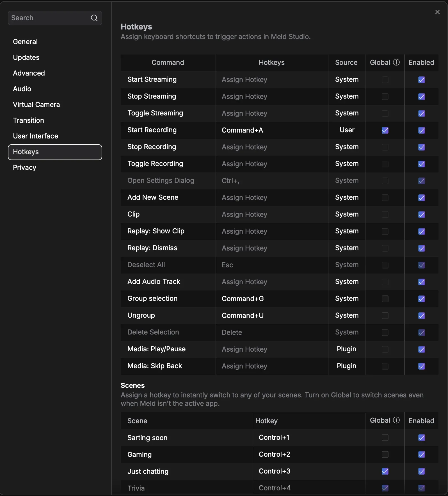Screen dimensions: 448x496
Task: Assign hotkey for Stop Streaming
Action: pos(272,96)
